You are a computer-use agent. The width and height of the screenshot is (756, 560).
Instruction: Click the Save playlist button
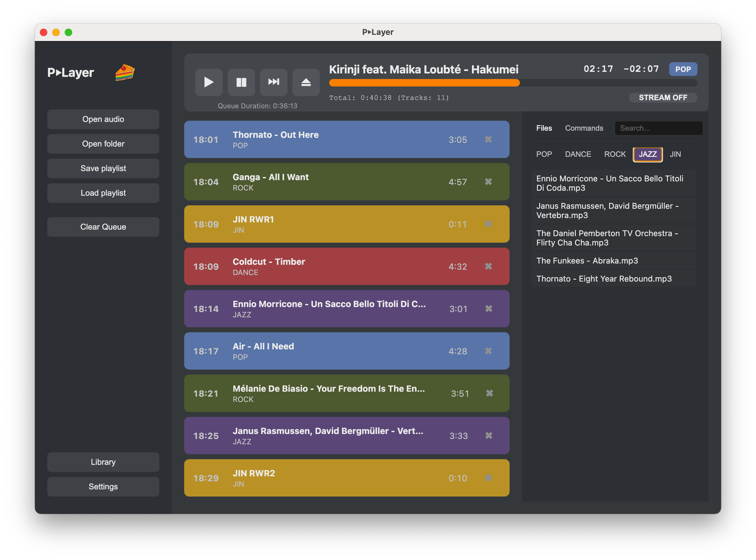pos(103,168)
